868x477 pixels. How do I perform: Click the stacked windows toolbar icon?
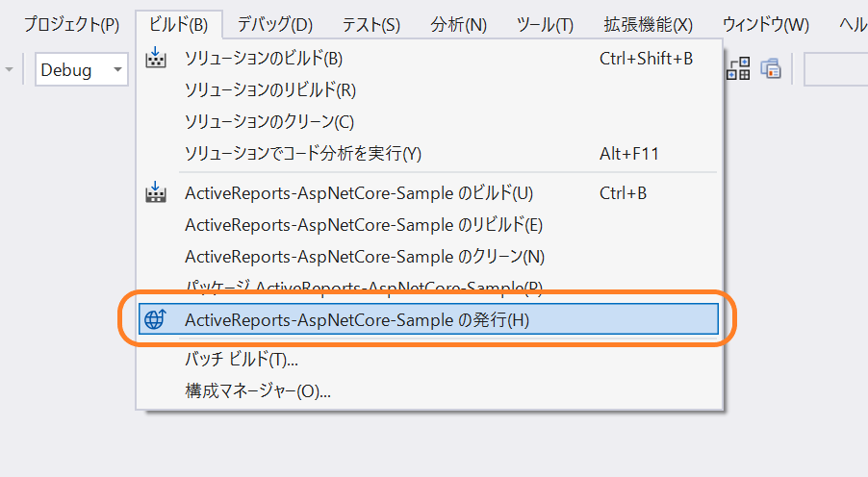click(x=771, y=68)
